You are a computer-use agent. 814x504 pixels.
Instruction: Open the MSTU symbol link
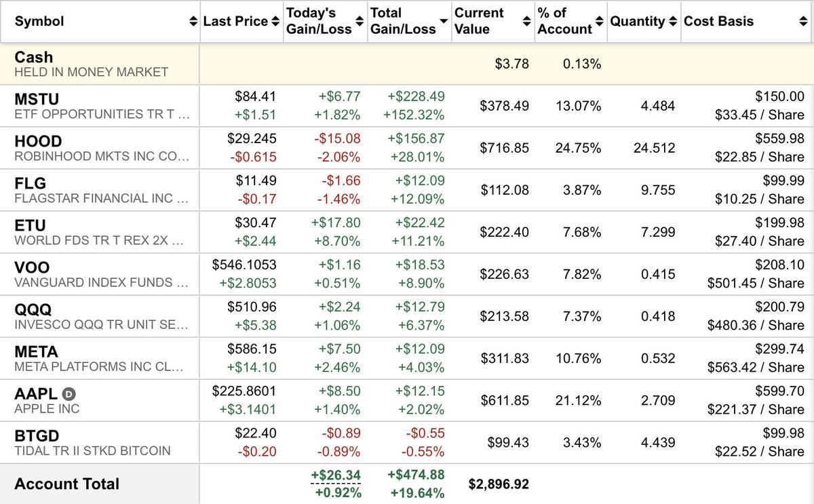coord(37,100)
